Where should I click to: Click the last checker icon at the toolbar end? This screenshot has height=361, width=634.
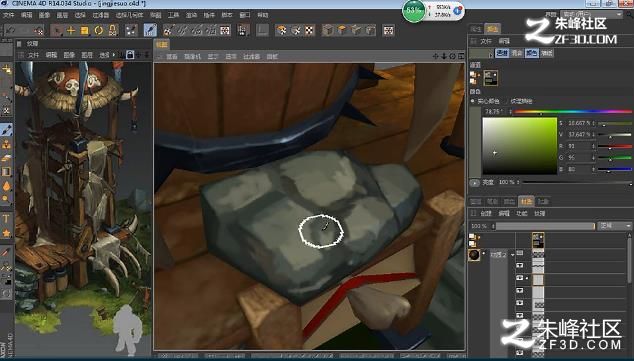coord(389,30)
